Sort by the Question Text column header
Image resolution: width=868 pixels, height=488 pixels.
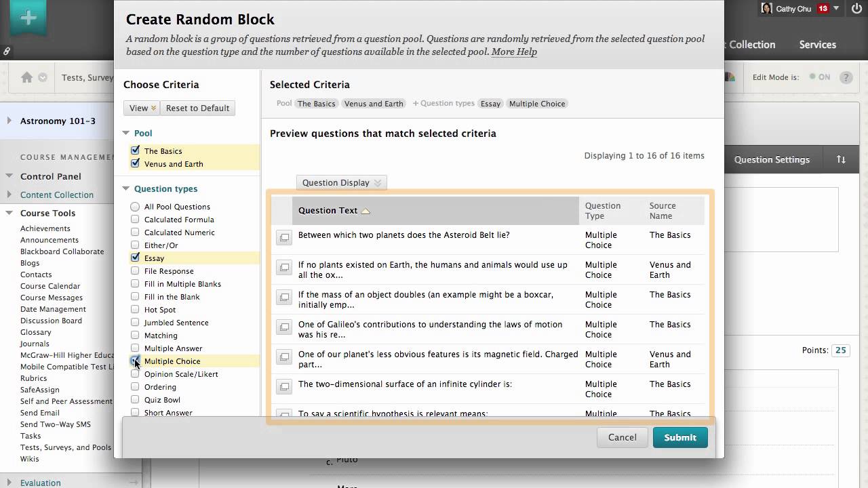click(x=328, y=210)
